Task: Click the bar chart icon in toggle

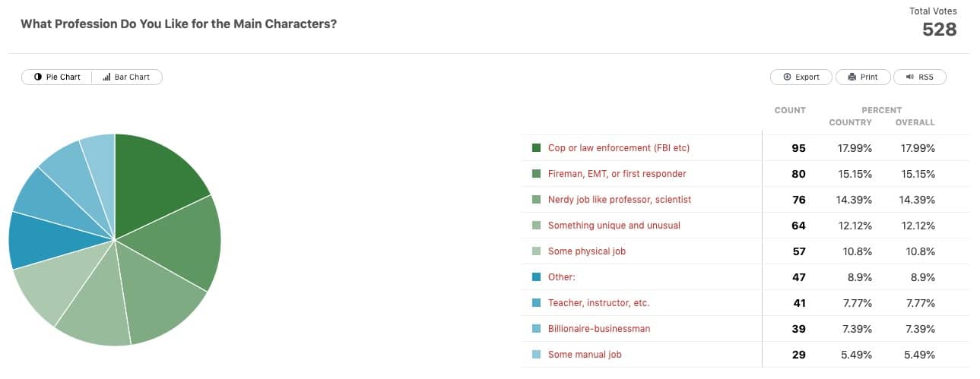Action: click(106, 77)
